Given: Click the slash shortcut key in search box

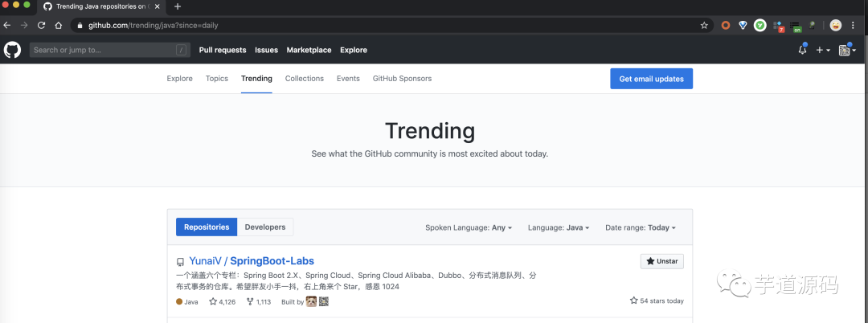Looking at the screenshot, I should click(x=181, y=50).
